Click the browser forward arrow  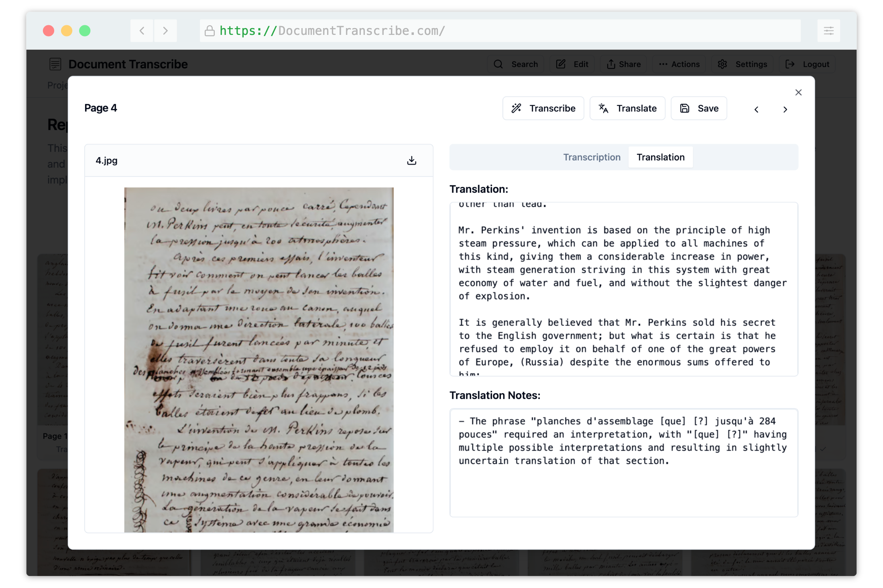click(165, 31)
